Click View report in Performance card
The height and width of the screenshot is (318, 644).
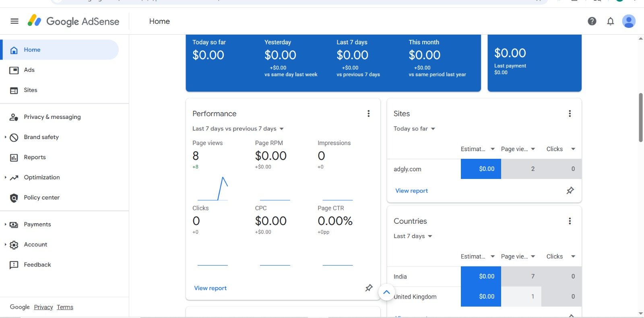tap(210, 288)
